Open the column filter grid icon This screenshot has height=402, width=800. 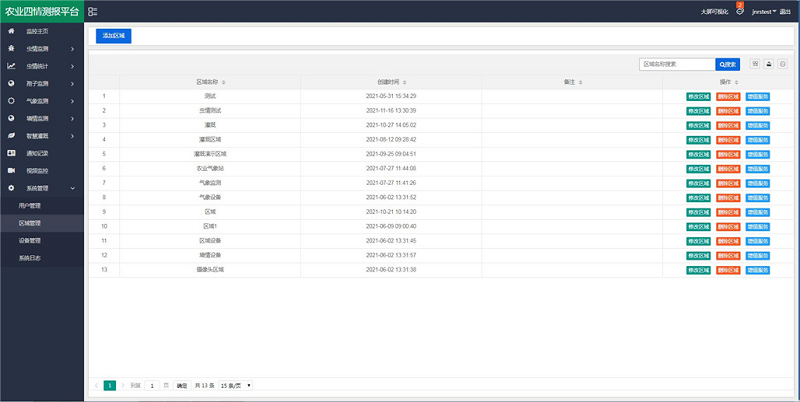pyautogui.click(x=755, y=64)
